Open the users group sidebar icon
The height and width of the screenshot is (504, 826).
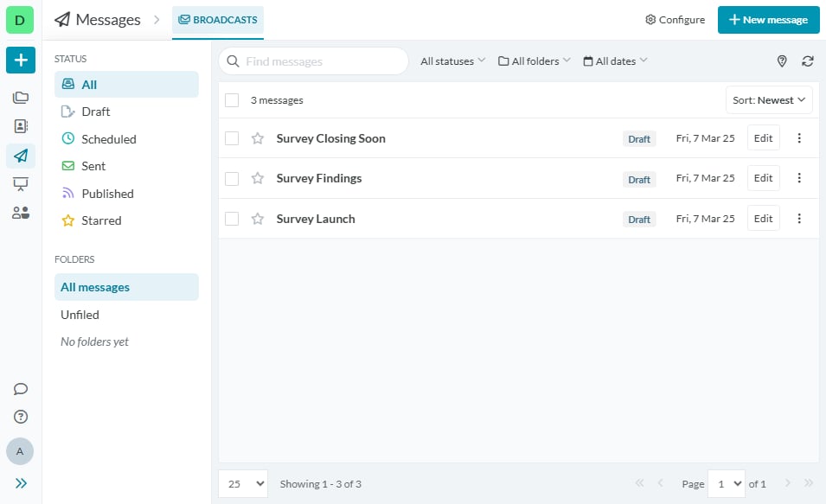click(21, 213)
